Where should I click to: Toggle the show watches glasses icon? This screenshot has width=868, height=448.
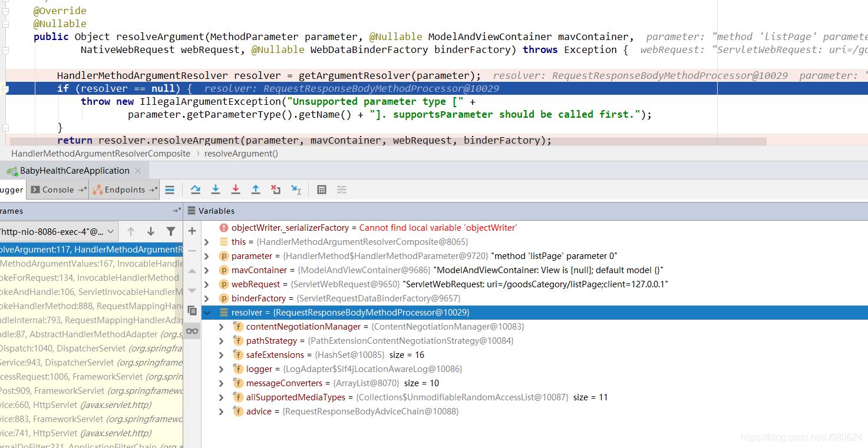click(x=192, y=331)
